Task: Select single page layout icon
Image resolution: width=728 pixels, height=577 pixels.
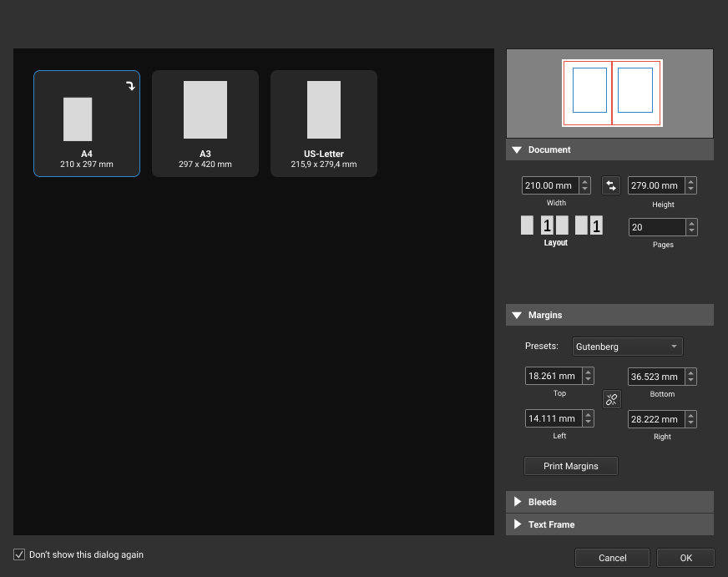Action: click(x=527, y=225)
